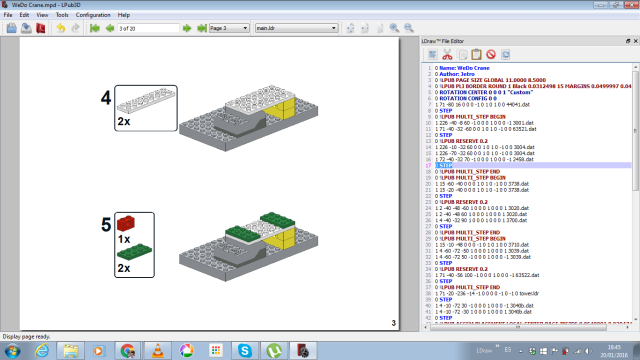Jump to the last page
The width and height of the screenshot is (640, 360).
coord(202,28)
